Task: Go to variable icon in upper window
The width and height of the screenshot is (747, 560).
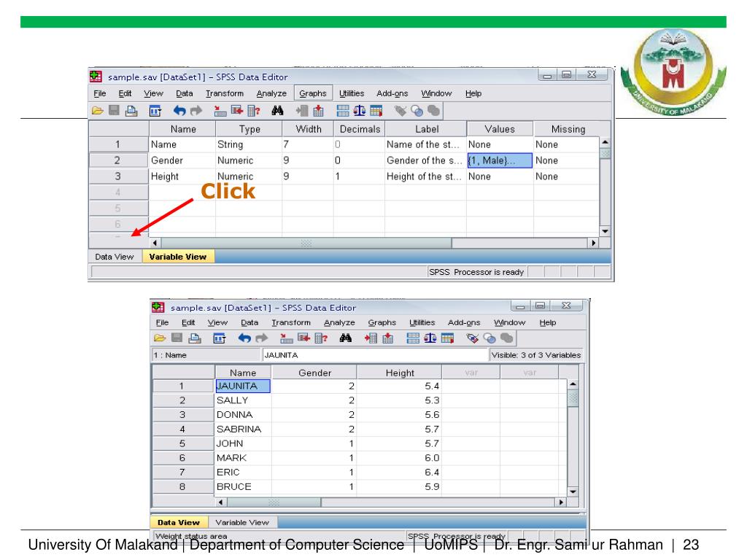Action: click(x=237, y=111)
